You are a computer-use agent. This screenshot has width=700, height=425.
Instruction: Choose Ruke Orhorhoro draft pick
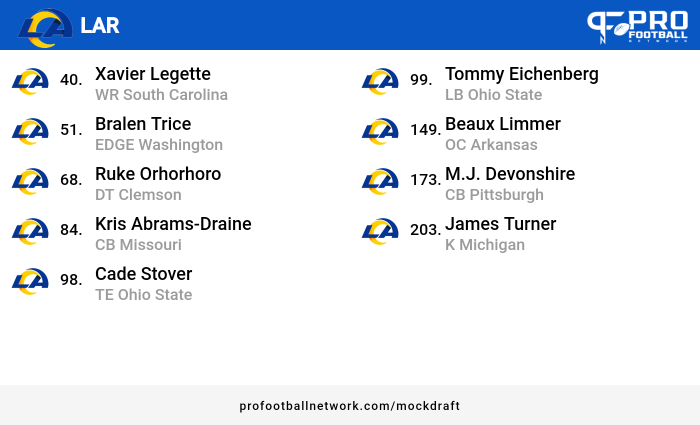click(158, 174)
